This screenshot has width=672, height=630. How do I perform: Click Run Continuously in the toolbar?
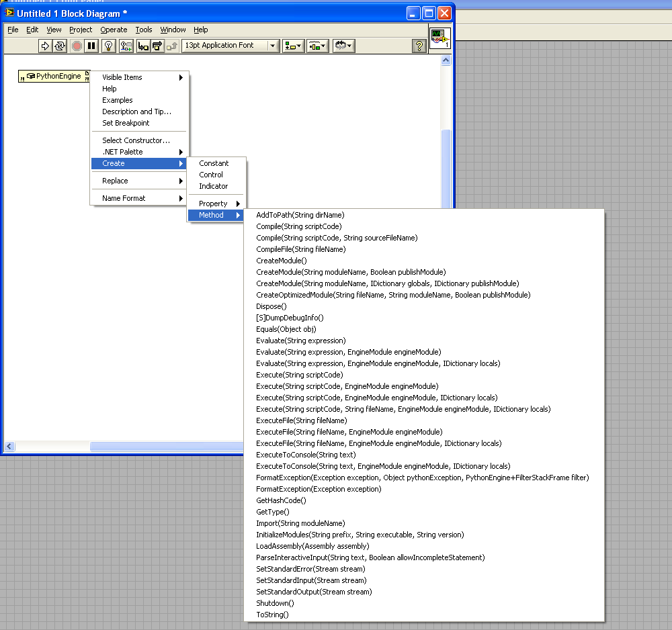click(x=60, y=46)
